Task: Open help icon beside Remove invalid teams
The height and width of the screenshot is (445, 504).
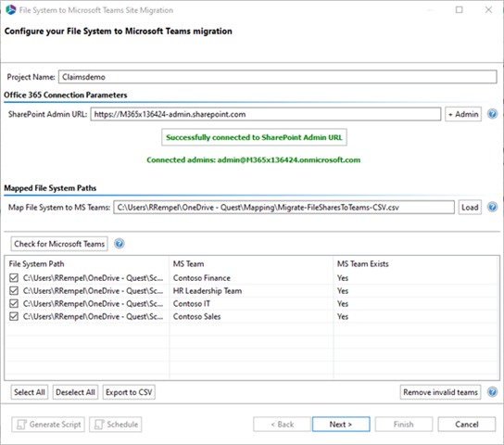Action: click(x=492, y=392)
